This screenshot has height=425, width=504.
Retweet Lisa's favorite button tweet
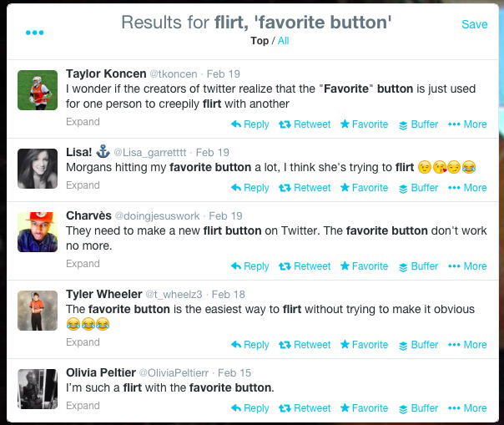coord(305,188)
